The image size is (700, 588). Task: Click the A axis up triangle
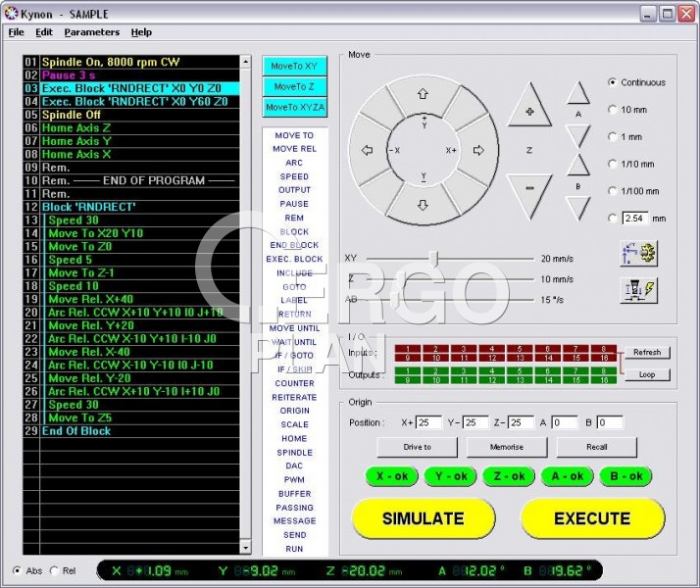pyautogui.click(x=578, y=95)
